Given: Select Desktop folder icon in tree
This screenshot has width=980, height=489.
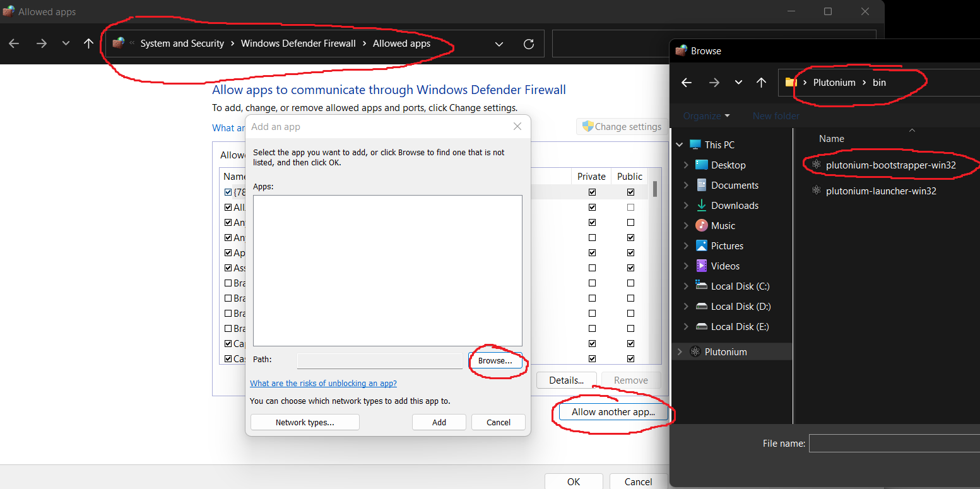Looking at the screenshot, I should click(x=701, y=165).
